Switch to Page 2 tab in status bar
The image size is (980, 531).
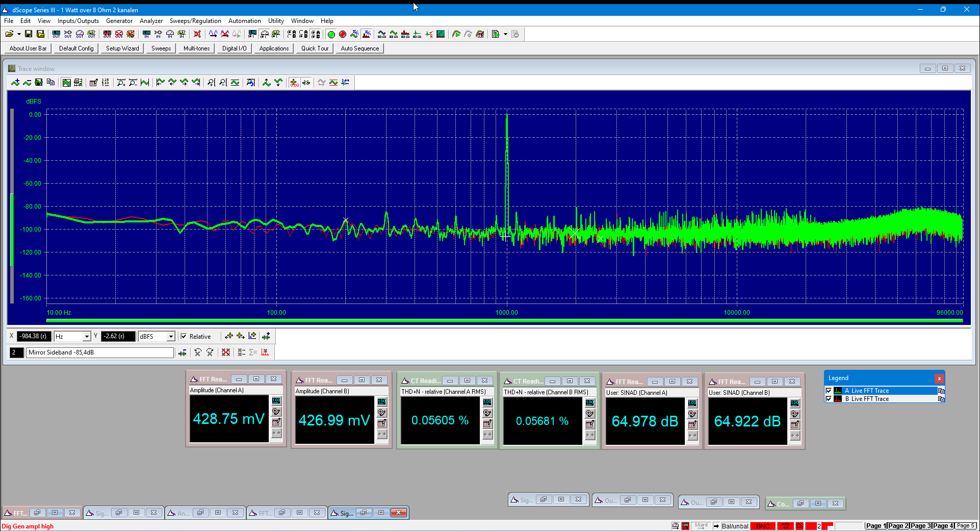pos(898,526)
